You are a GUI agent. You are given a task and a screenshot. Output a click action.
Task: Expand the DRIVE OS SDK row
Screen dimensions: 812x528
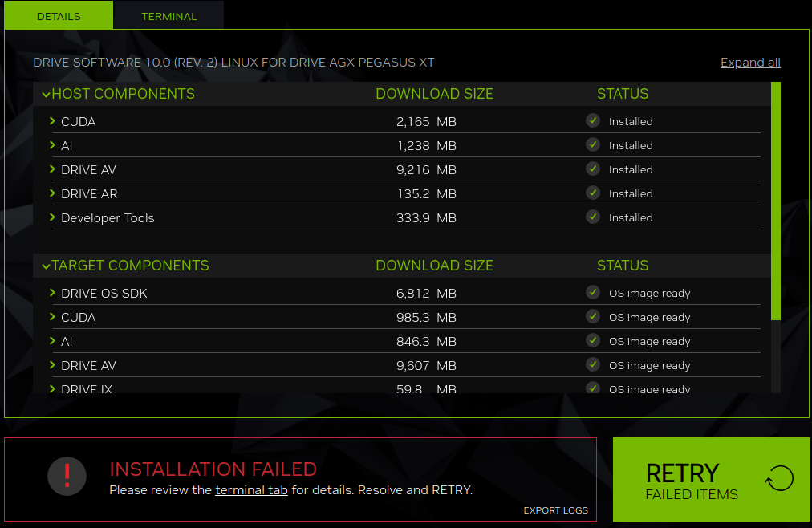(x=52, y=293)
